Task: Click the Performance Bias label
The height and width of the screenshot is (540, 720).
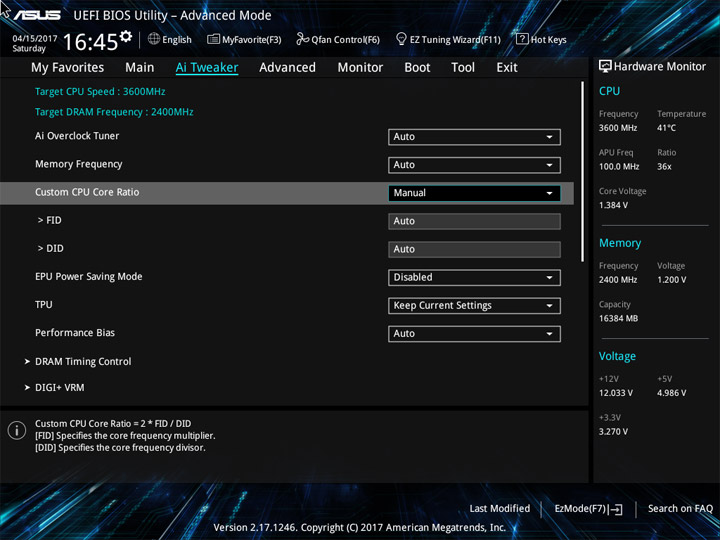Action: tap(75, 332)
